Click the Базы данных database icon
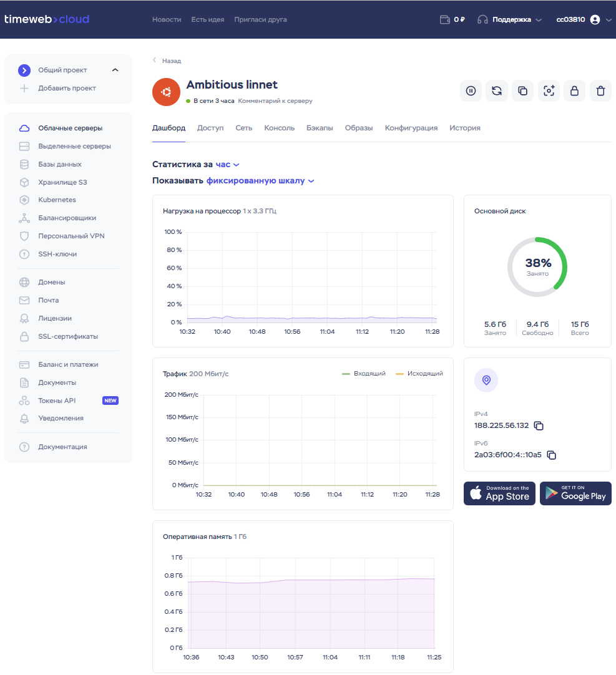The image size is (616, 675). 24,165
